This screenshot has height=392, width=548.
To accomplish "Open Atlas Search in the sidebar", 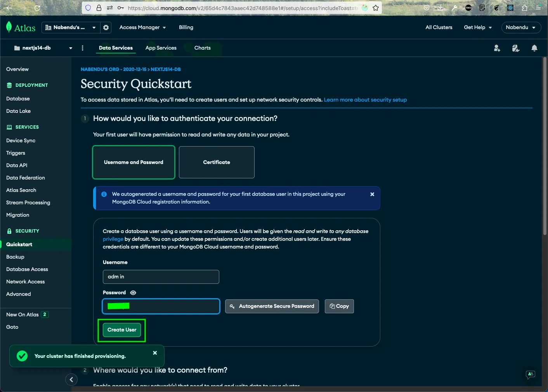I will tap(21, 190).
